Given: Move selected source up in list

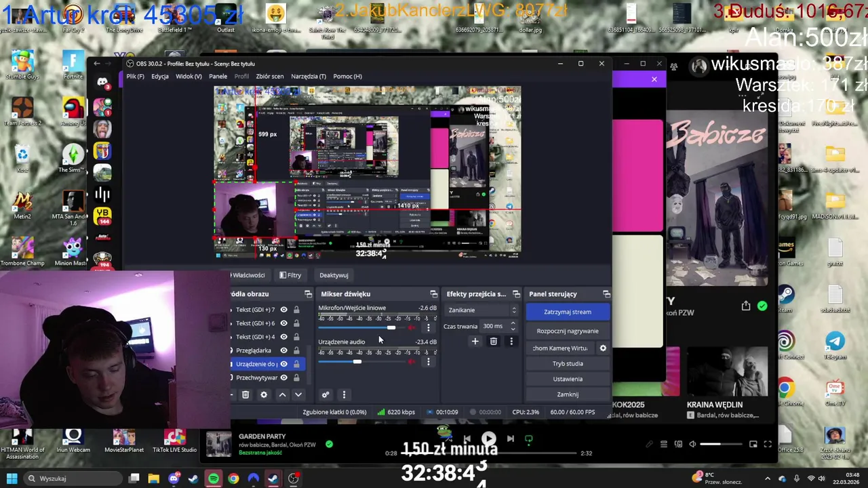Looking at the screenshot, I should tap(282, 394).
